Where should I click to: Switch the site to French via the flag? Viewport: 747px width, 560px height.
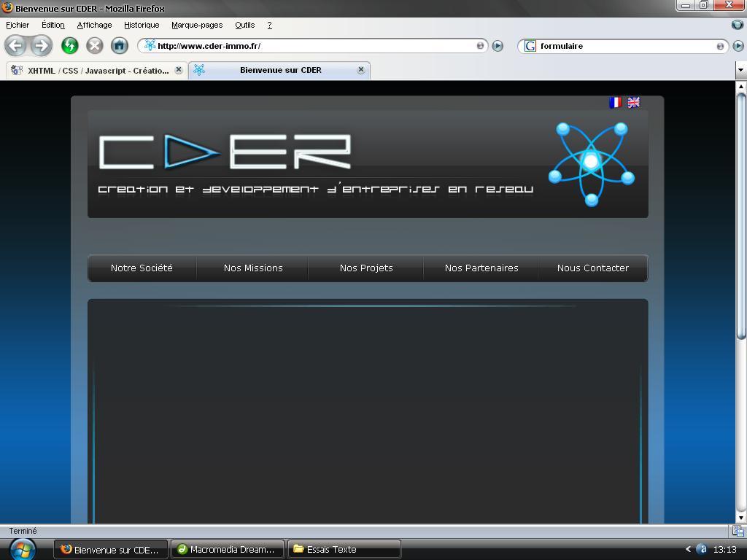click(x=616, y=102)
